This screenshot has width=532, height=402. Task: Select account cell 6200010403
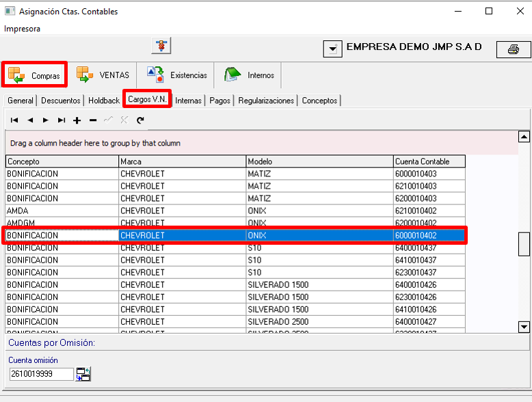(429, 198)
